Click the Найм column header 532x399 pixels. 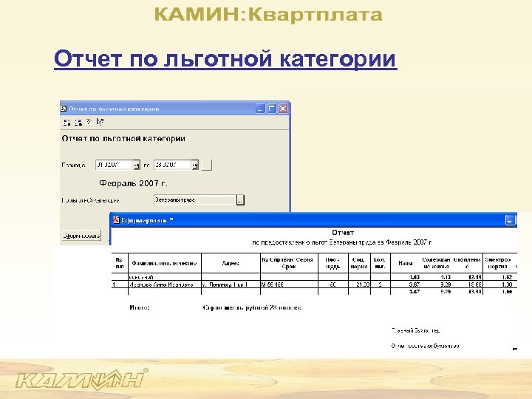pos(406,263)
